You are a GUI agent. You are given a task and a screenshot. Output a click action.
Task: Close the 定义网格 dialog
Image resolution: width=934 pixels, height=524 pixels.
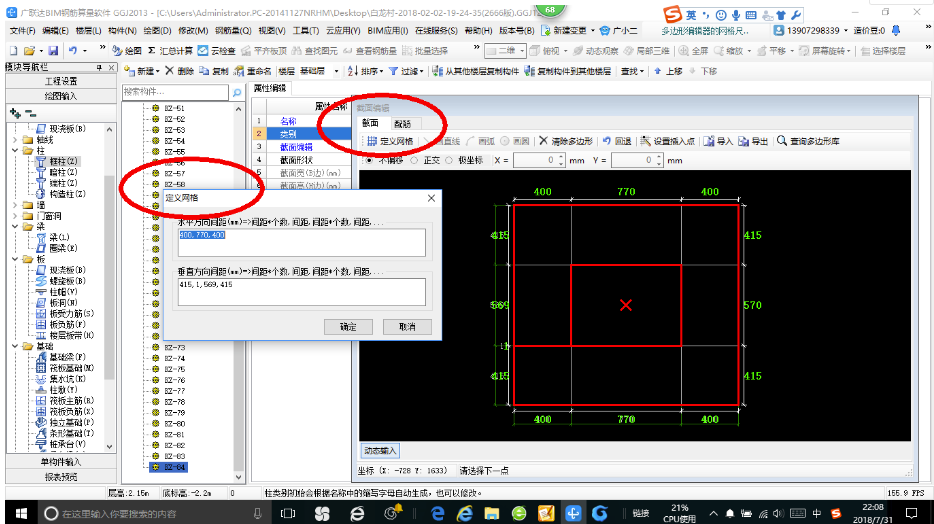pyautogui.click(x=432, y=198)
